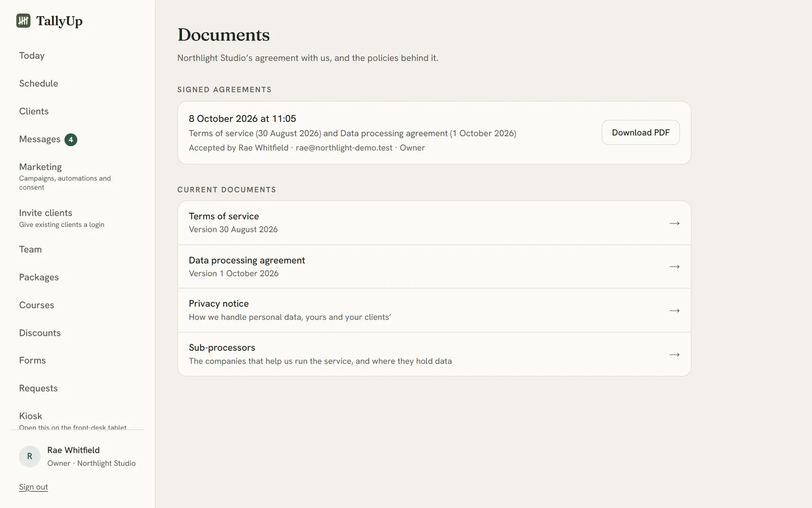Open the Clients section

tap(34, 111)
